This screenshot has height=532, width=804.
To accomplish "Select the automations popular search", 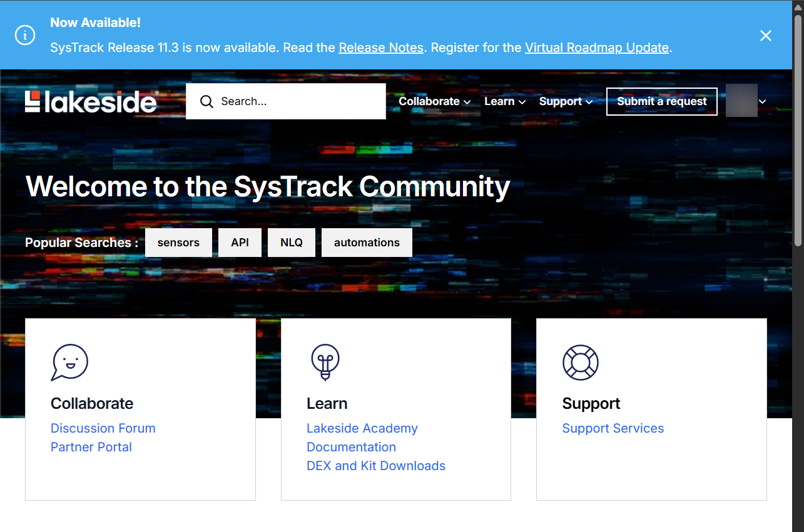I will click(367, 243).
